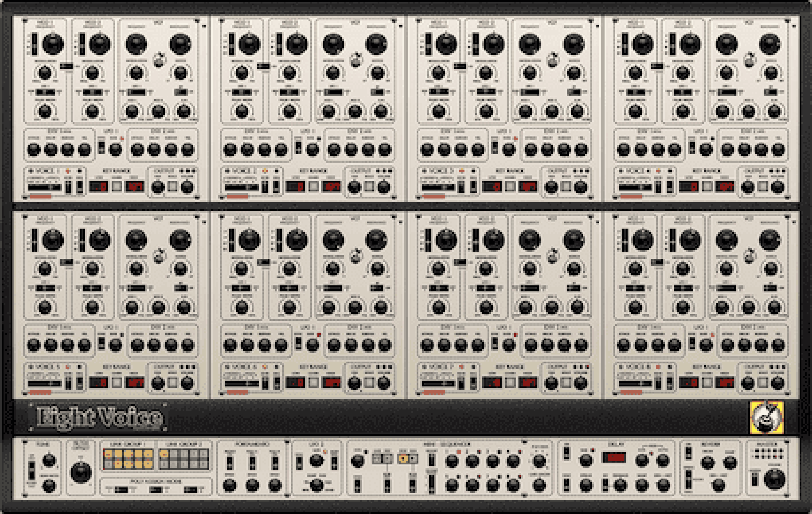Toggle Voice 1 VCO sync switch between oscillators

(x=66, y=66)
